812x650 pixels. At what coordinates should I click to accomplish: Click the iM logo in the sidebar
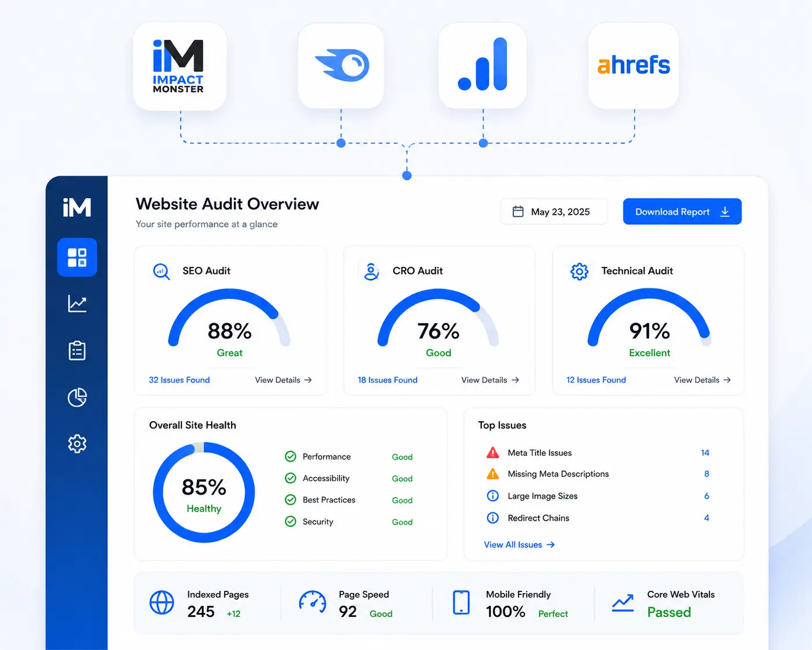coord(77,207)
